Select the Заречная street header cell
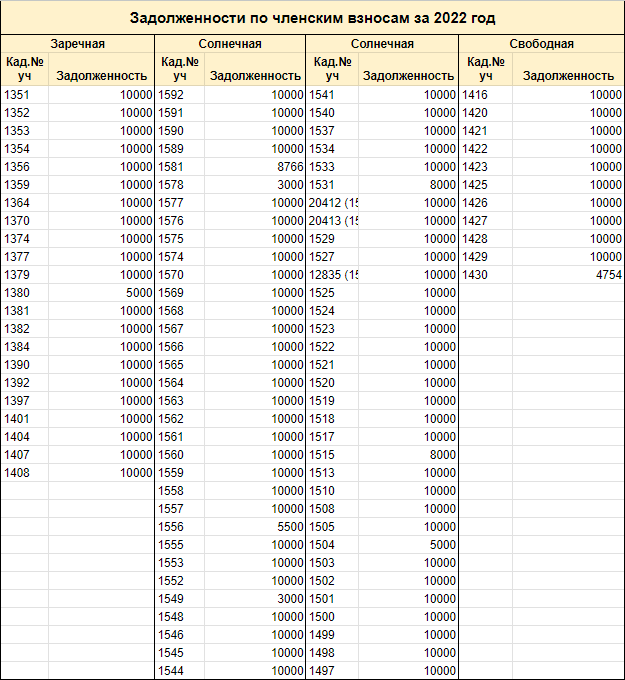 77,44
